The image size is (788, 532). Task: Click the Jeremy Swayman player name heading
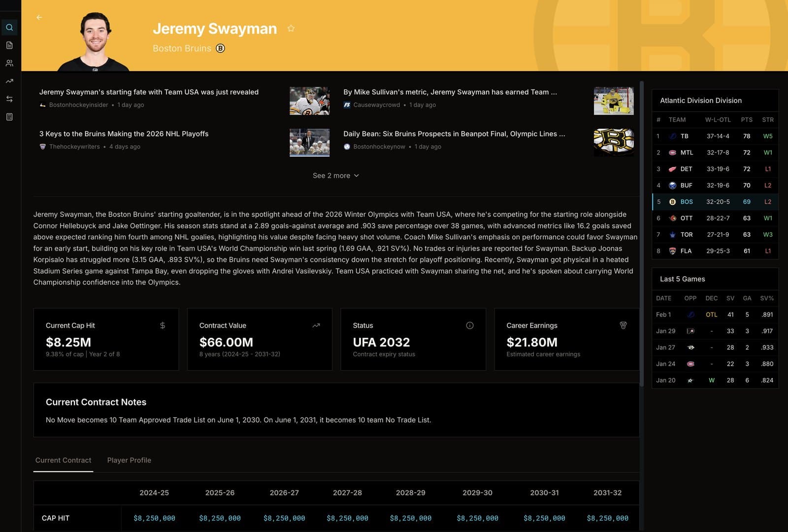215,29
